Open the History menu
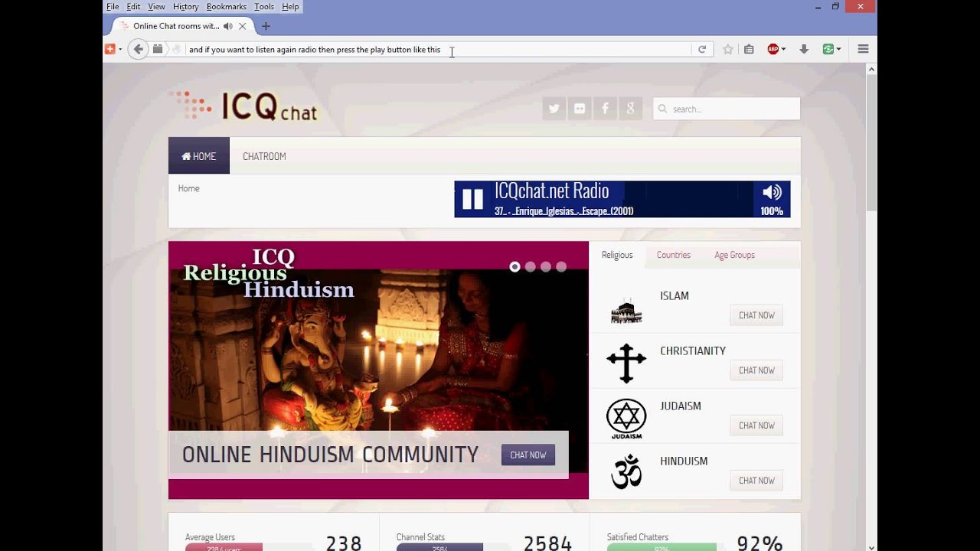The height and width of the screenshot is (551, 980). coord(185,7)
